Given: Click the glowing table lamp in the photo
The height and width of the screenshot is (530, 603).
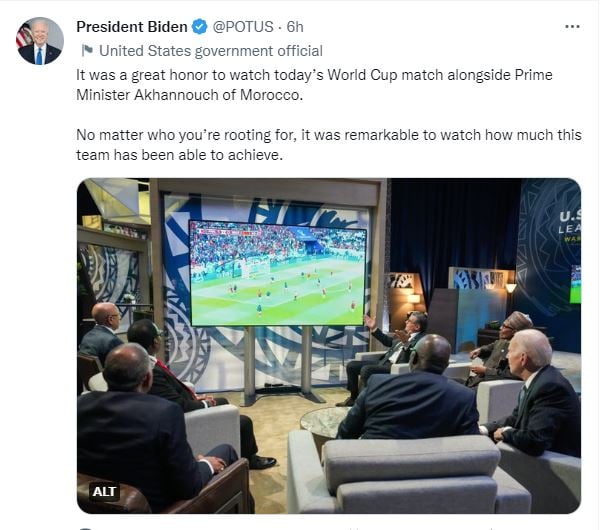Looking at the screenshot, I should (x=510, y=287).
